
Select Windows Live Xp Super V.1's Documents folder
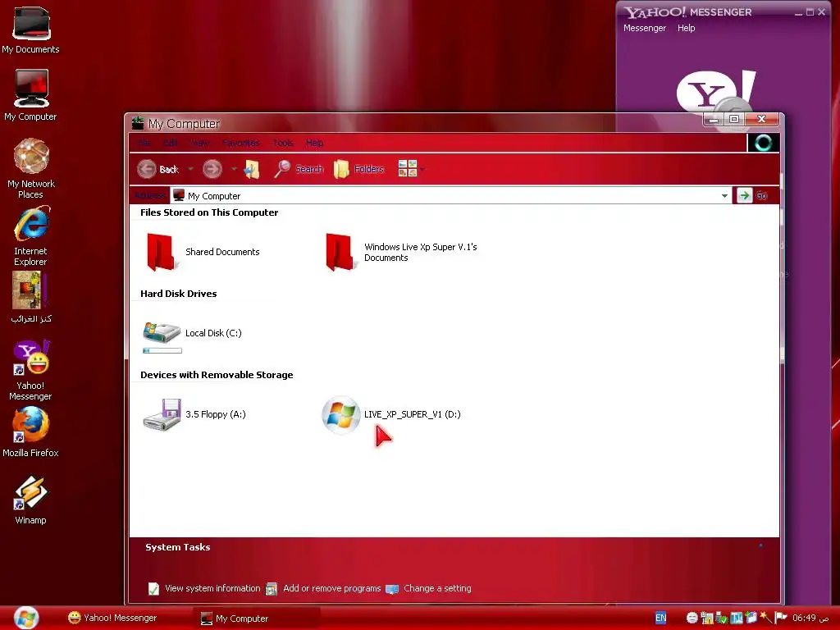(401, 252)
